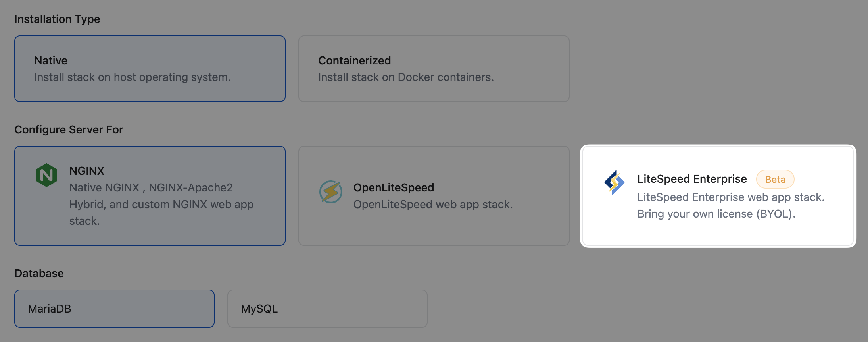The image size is (868, 342).
Task: Select the Native installation type
Action: 150,69
